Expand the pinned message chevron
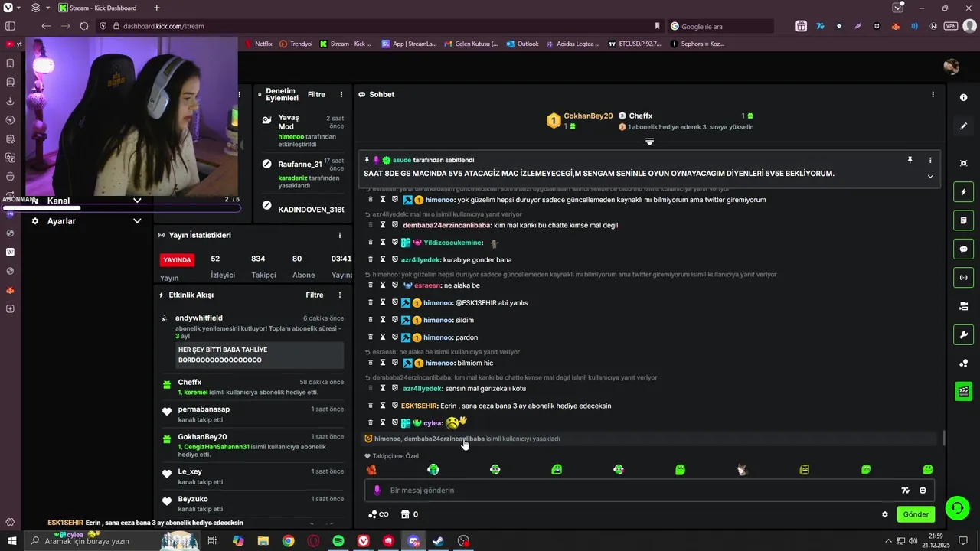The height and width of the screenshot is (551, 980). [930, 176]
